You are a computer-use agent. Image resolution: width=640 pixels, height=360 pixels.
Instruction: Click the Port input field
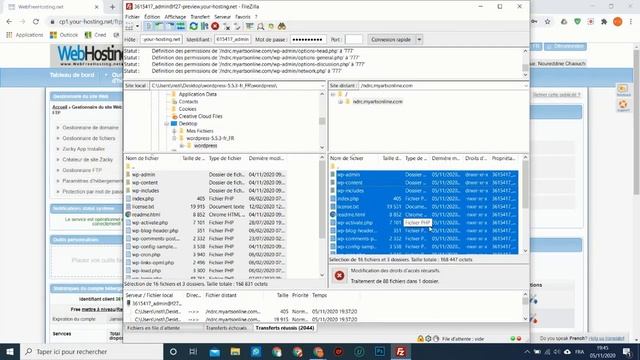pos(353,40)
